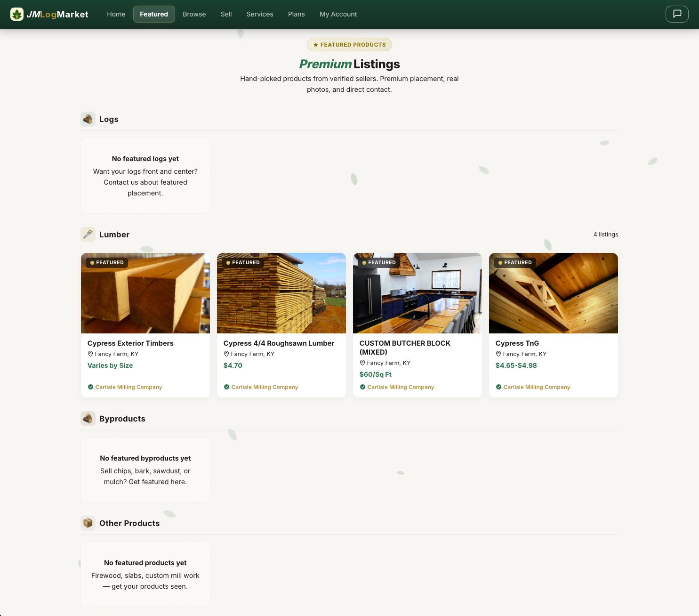
Task: Click the verified checkmark on Cypress Exterior Timbers
Action: click(x=90, y=387)
